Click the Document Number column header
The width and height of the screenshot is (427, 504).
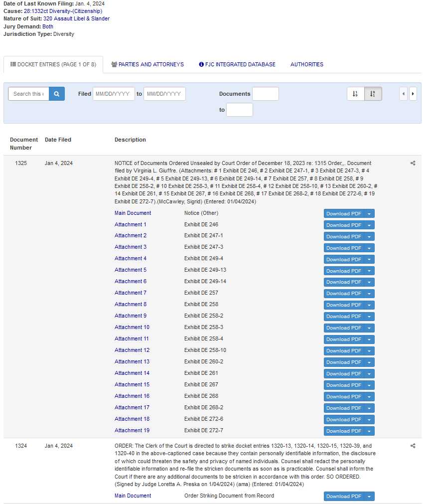24,144
